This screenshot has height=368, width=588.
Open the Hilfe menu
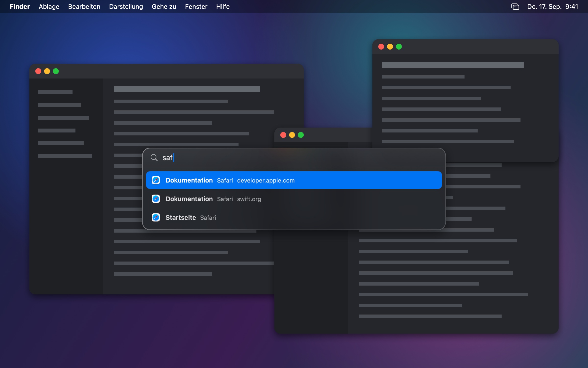223,7
